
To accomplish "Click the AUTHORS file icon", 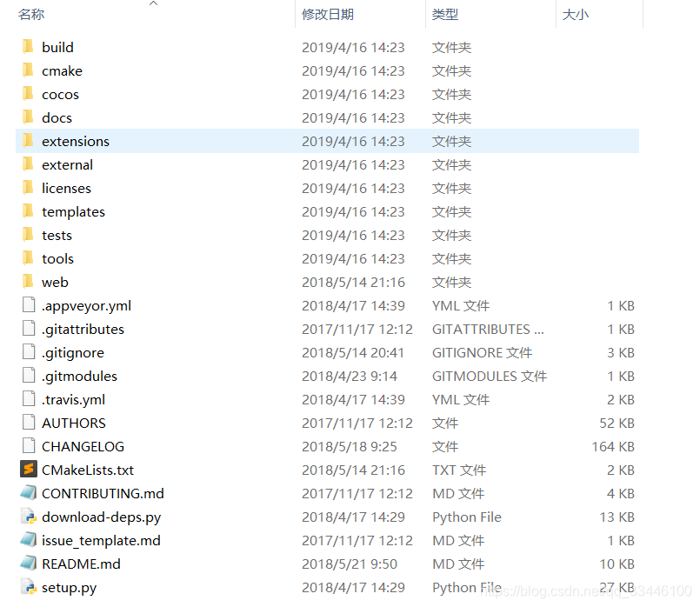I will [29, 423].
